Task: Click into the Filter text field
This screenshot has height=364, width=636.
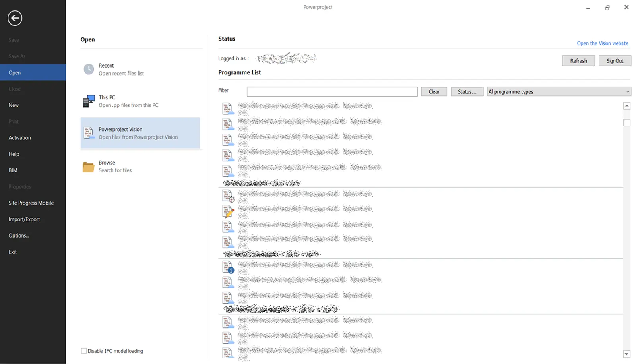Action: coord(332,92)
